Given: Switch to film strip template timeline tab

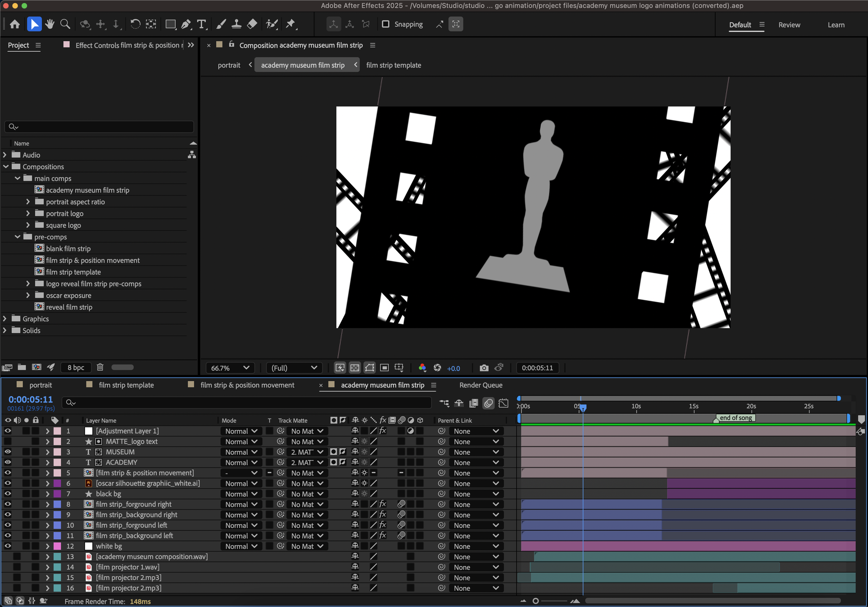Looking at the screenshot, I should click(x=126, y=385).
